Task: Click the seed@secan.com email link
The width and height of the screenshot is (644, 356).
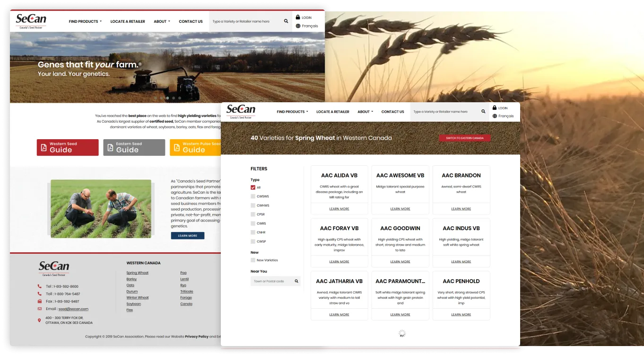Action: (73, 309)
